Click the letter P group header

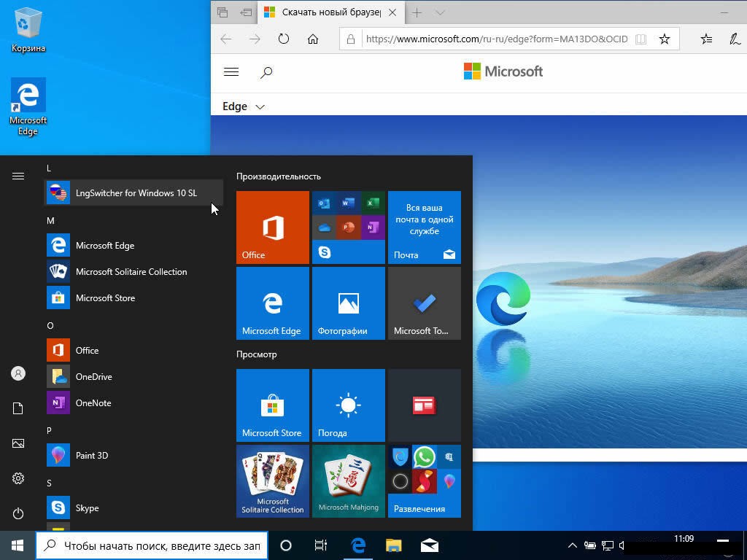(49, 430)
